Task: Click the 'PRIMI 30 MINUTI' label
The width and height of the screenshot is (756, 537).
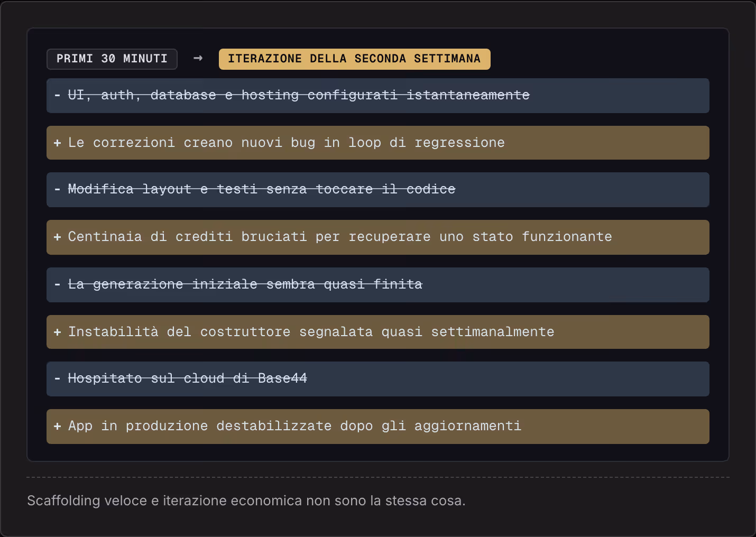Action: click(112, 59)
